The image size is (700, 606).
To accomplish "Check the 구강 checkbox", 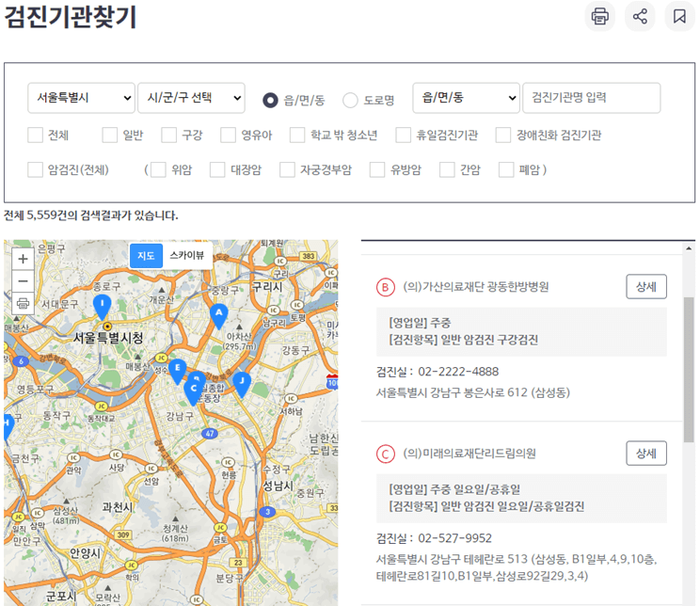I will [x=168, y=135].
